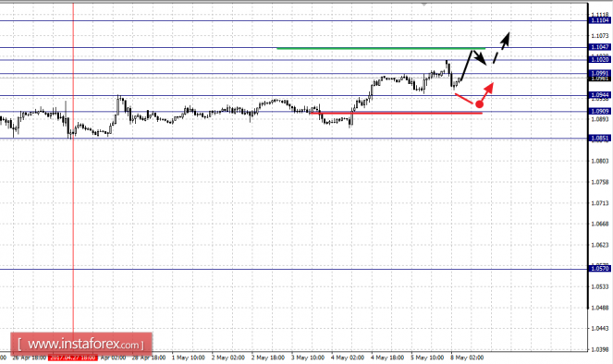Click the 1.1104 price level label
This screenshot has width=613, height=364.
599,20
